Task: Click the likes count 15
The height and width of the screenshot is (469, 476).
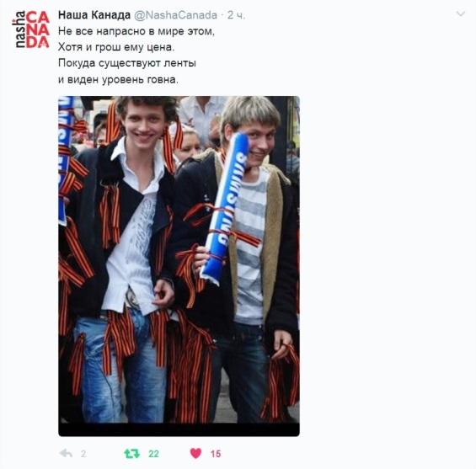Action: point(216,454)
